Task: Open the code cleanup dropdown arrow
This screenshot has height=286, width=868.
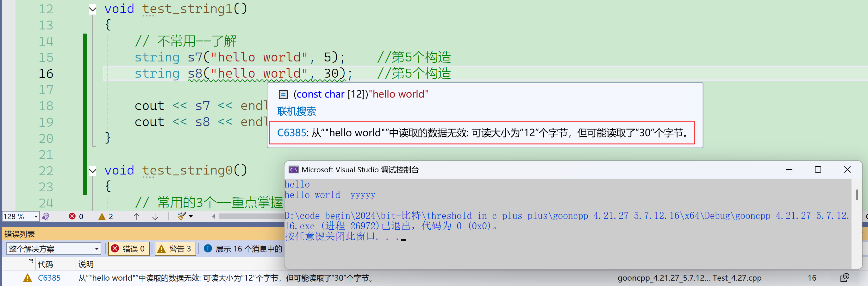Action: click(x=191, y=216)
